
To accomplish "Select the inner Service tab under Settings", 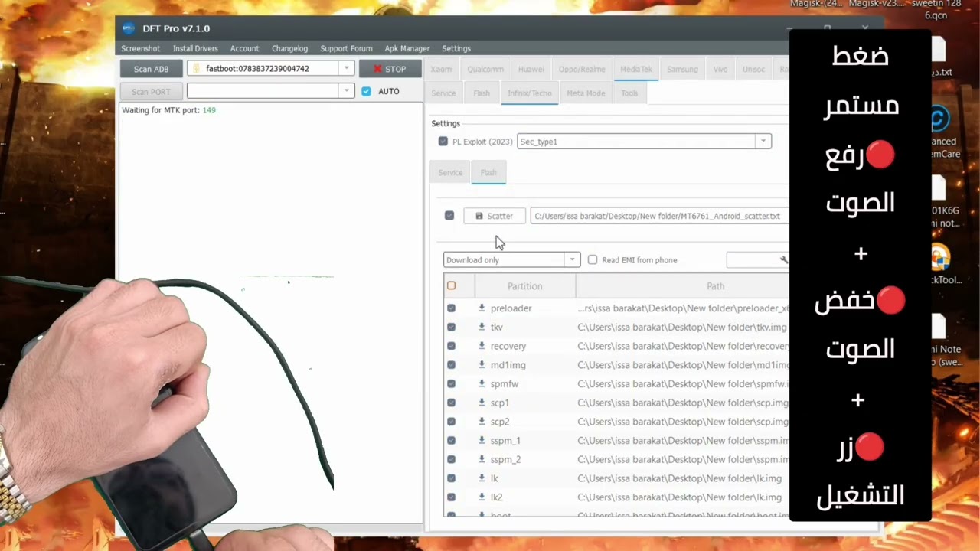I will (450, 172).
